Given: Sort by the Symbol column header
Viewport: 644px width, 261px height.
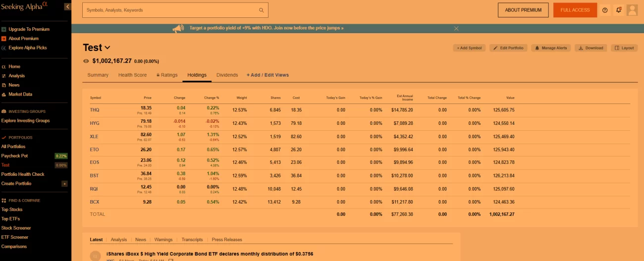Looking at the screenshot, I should [95, 98].
